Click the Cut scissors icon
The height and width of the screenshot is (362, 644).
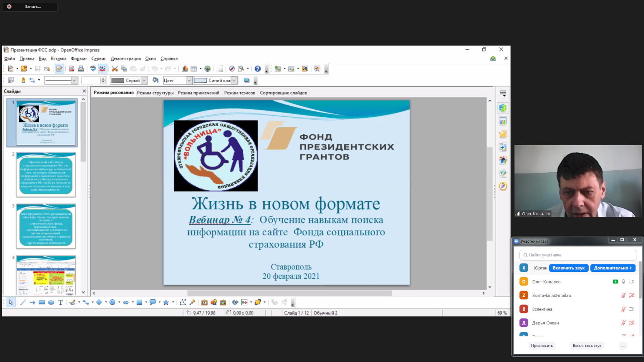pyautogui.click(x=114, y=69)
